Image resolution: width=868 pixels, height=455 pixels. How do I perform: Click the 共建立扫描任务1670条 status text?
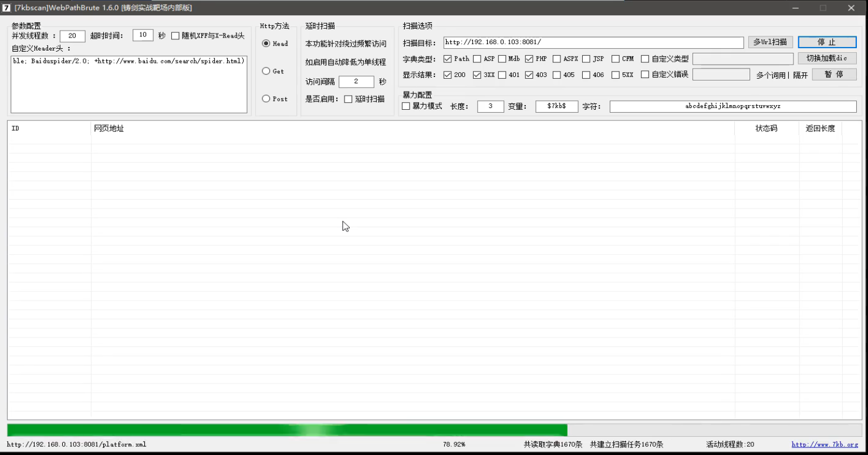coord(626,444)
